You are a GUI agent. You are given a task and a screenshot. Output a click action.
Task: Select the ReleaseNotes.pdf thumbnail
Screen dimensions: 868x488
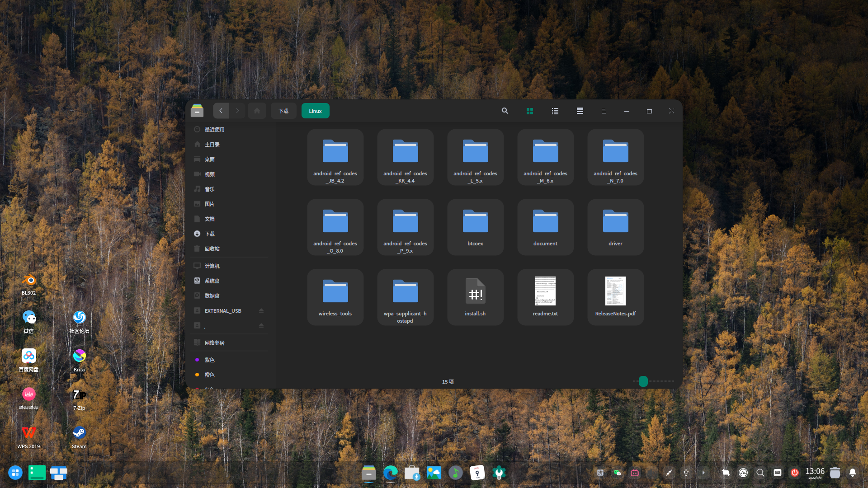[x=615, y=291]
